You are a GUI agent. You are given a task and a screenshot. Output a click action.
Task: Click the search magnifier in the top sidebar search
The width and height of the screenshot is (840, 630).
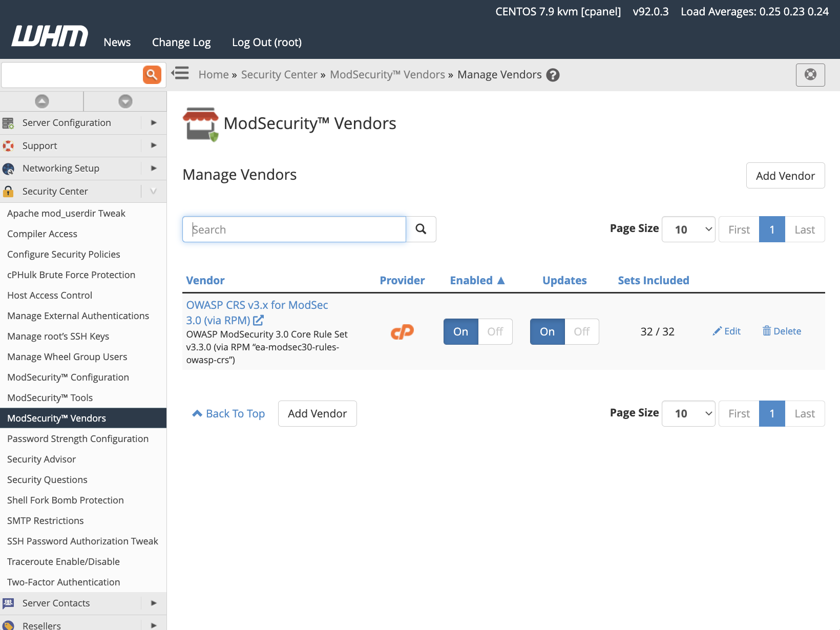pos(152,75)
